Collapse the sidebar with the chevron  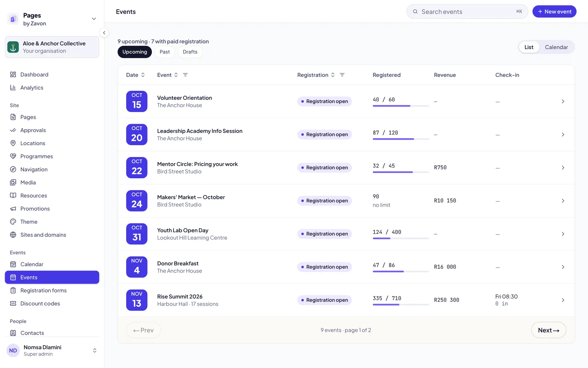point(104,33)
